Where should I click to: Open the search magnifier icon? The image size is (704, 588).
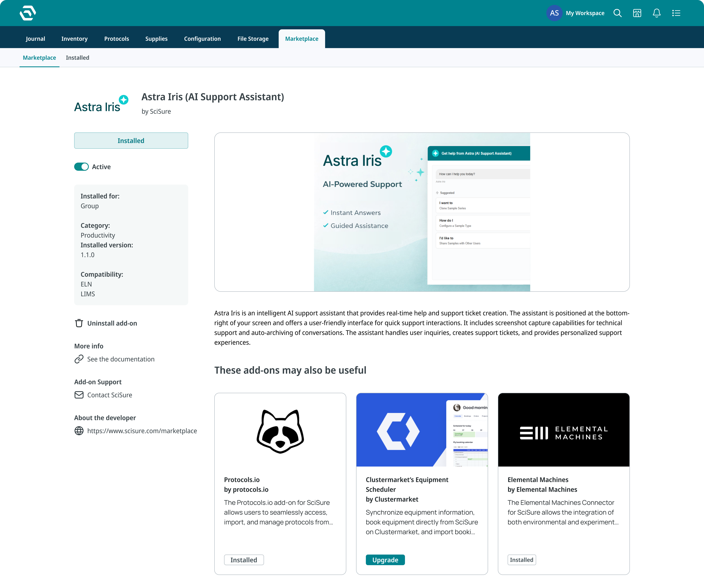617,13
